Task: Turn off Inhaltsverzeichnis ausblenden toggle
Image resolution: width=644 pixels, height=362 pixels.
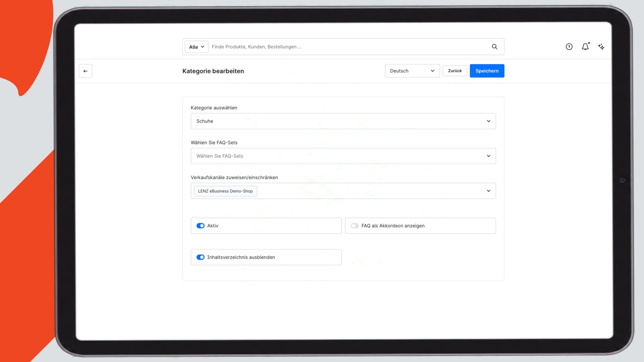Action: [x=200, y=257]
